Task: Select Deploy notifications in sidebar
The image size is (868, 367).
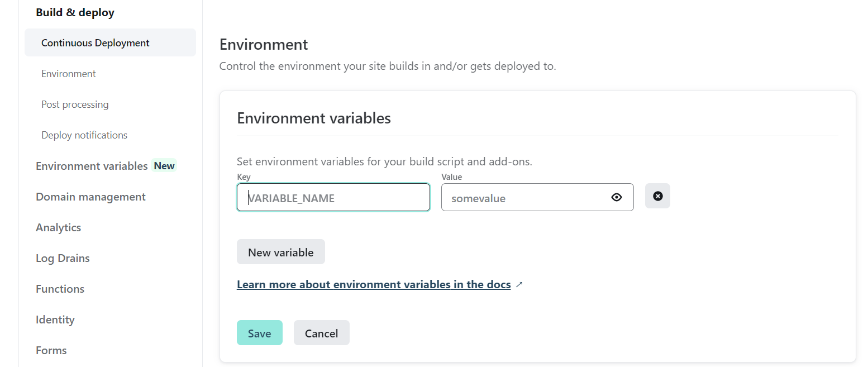Action: 84,135
